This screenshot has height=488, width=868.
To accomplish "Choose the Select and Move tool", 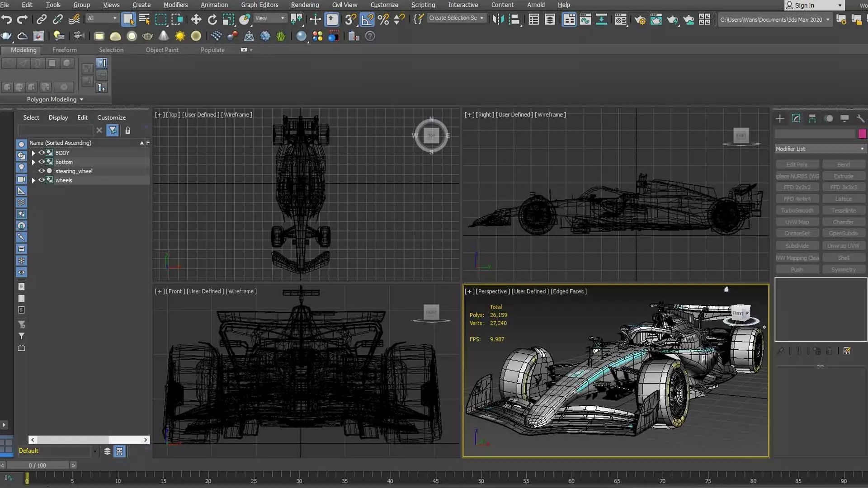I will point(196,19).
